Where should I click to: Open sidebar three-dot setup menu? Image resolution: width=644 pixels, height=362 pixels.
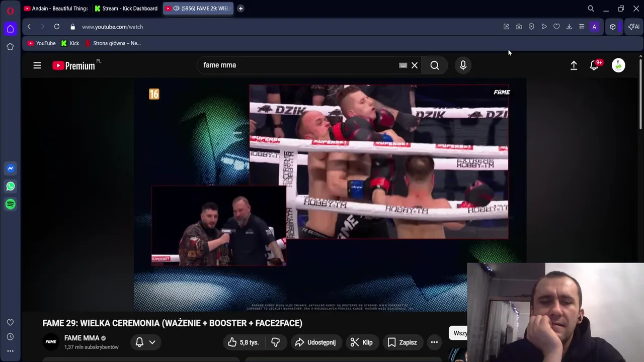tap(10, 351)
